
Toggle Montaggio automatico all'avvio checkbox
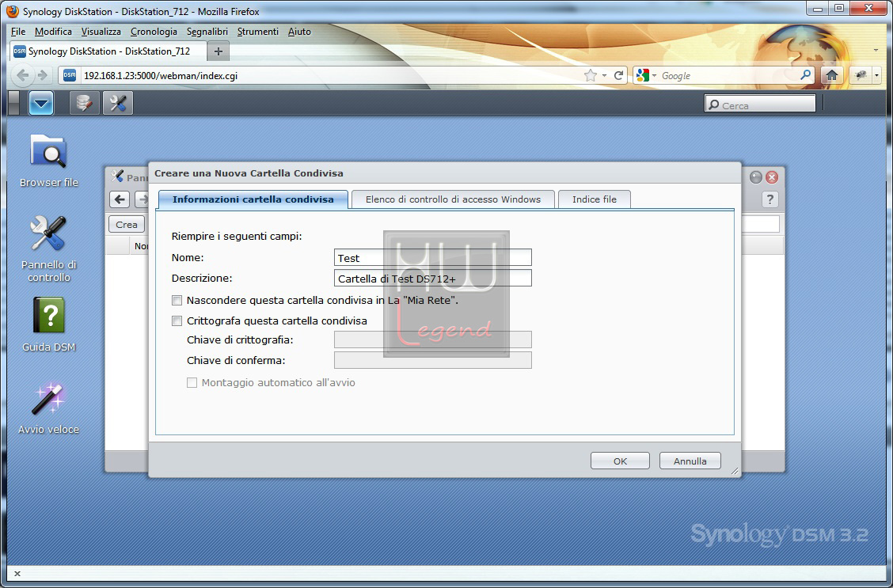pyautogui.click(x=192, y=383)
